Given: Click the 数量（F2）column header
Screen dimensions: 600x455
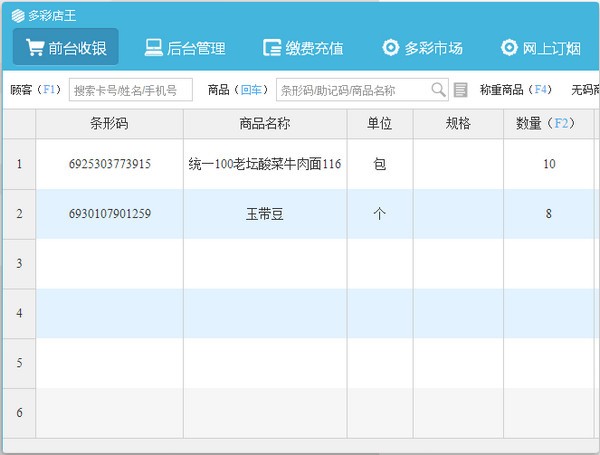Looking at the screenshot, I should [x=548, y=124].
